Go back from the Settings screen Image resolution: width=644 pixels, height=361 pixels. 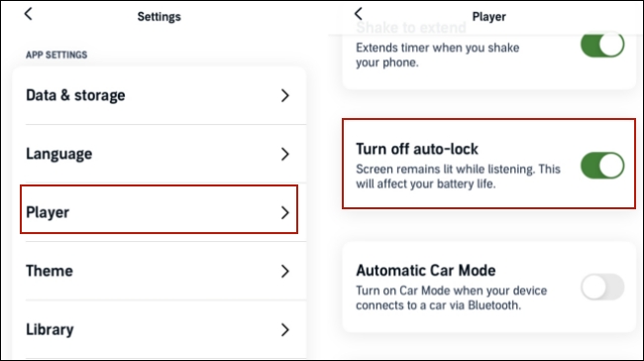point(28,14)
